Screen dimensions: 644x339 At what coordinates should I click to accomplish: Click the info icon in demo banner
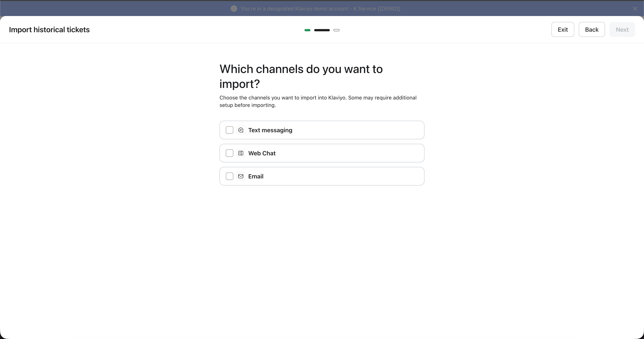234,9
